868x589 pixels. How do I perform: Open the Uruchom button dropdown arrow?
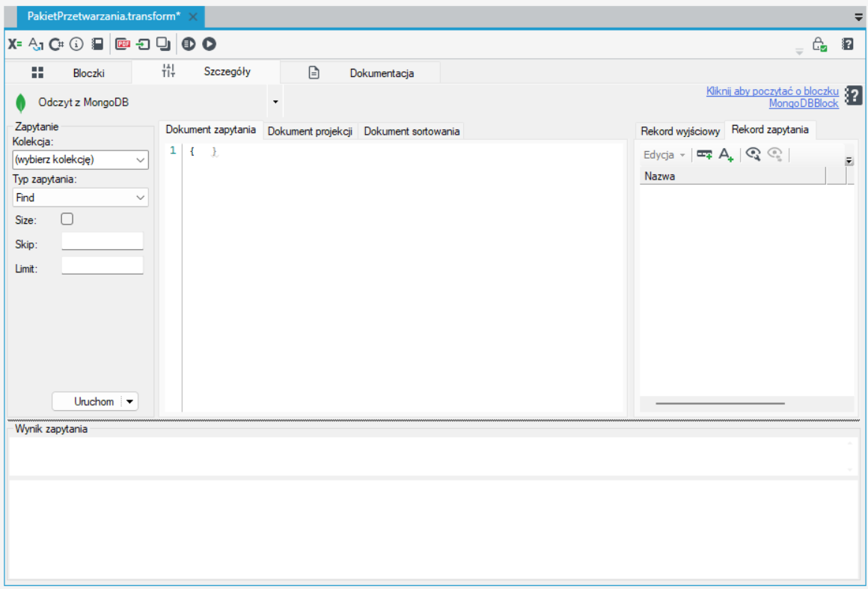(129, 401)
